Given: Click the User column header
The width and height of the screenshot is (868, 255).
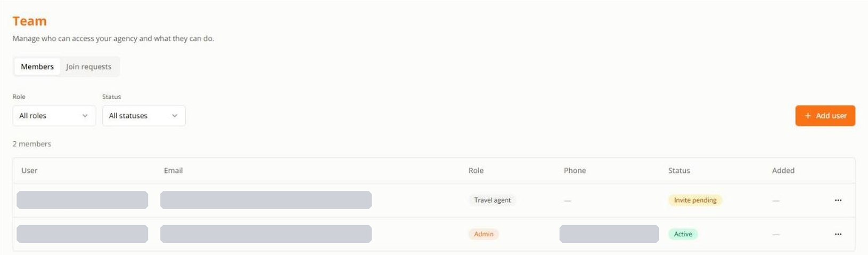Looking at the screenshot, I should (x=29, y=171).
